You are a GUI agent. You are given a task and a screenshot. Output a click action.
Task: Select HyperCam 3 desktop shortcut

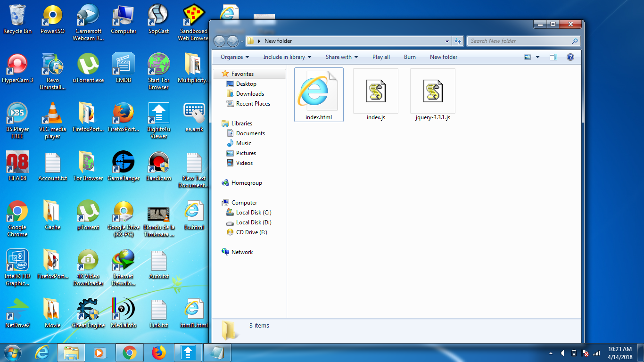point(17,68)
